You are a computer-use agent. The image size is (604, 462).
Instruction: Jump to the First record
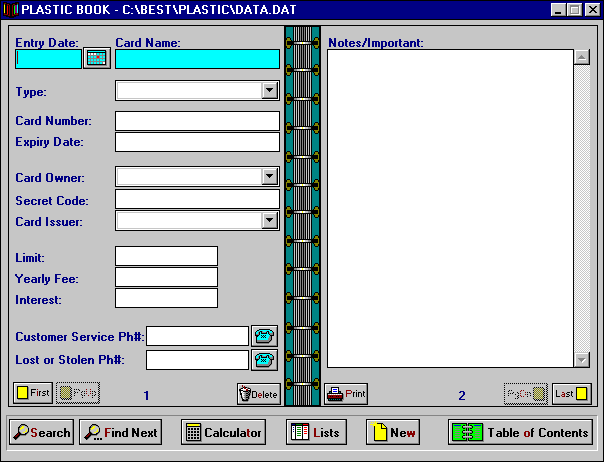(32, 394)
